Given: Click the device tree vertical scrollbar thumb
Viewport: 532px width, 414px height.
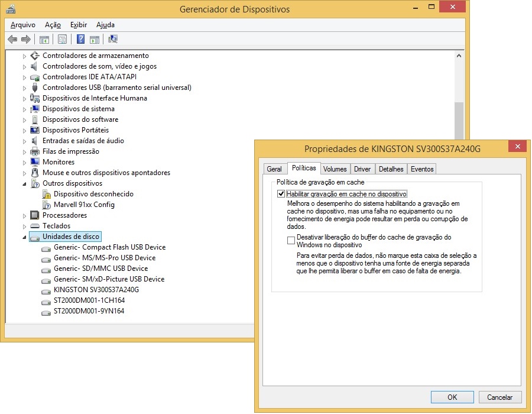Looking at the screenshot, I should coord(459,121).
